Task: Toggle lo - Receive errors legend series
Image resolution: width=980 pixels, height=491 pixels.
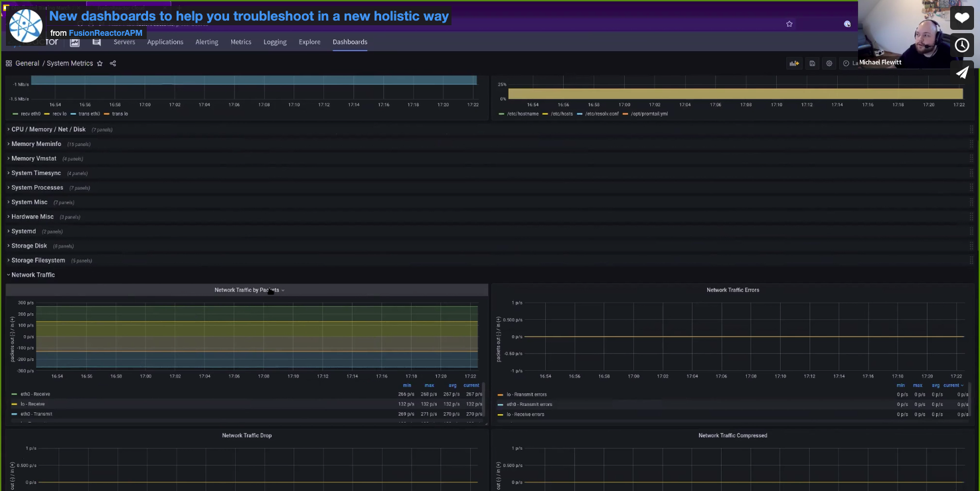Action: point(525,414)
